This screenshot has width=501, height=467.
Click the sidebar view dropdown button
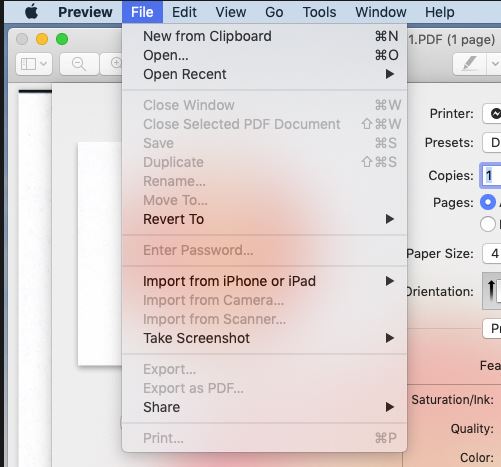pyautogui.click(x=34, y=63)
